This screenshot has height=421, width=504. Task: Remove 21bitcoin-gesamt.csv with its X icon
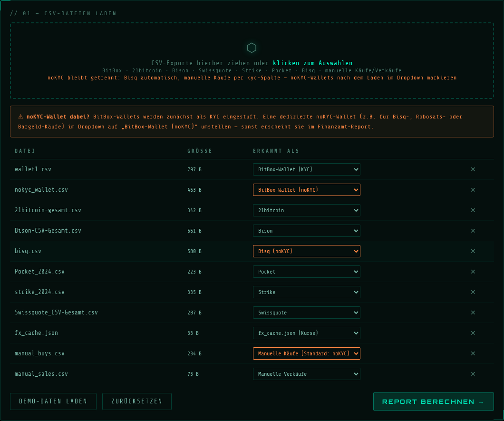tap(473, 210)
